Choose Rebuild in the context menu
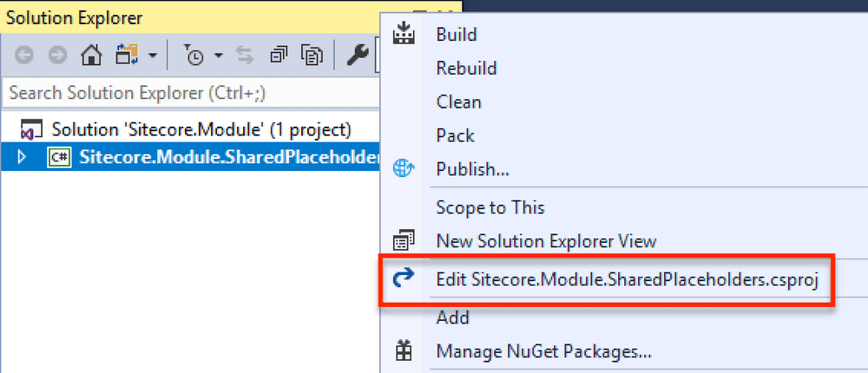868x373 pixels. [466, 69]
